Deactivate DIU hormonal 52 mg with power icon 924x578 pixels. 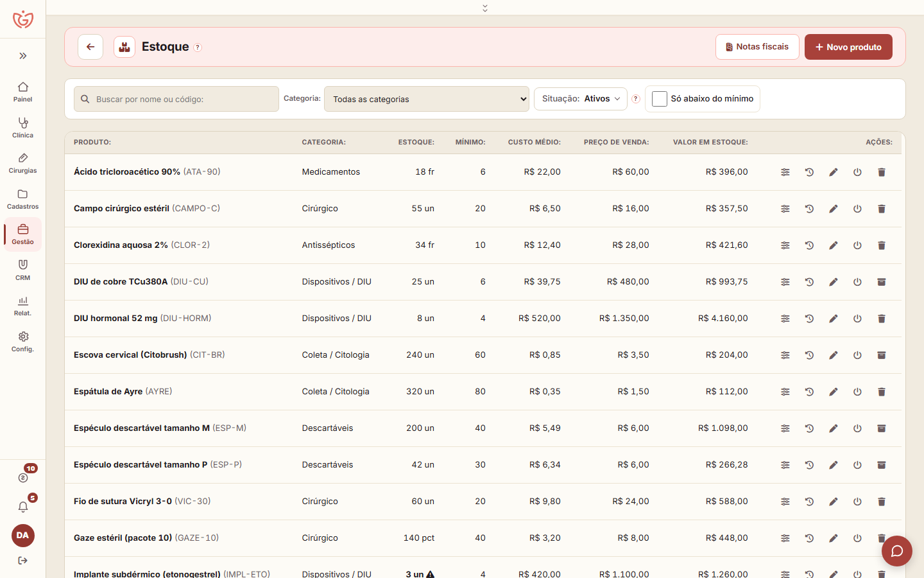click(857, 319)
